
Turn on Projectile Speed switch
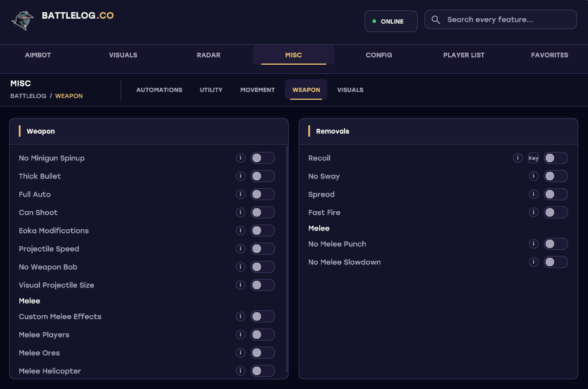coord(262,249)
